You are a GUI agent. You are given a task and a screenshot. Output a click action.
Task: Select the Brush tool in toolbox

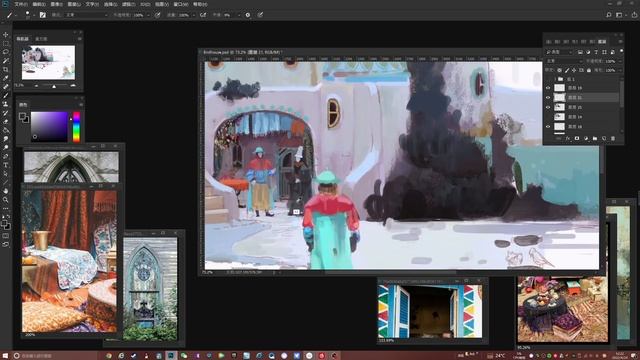pyautogui.click(x=5, y=96)
